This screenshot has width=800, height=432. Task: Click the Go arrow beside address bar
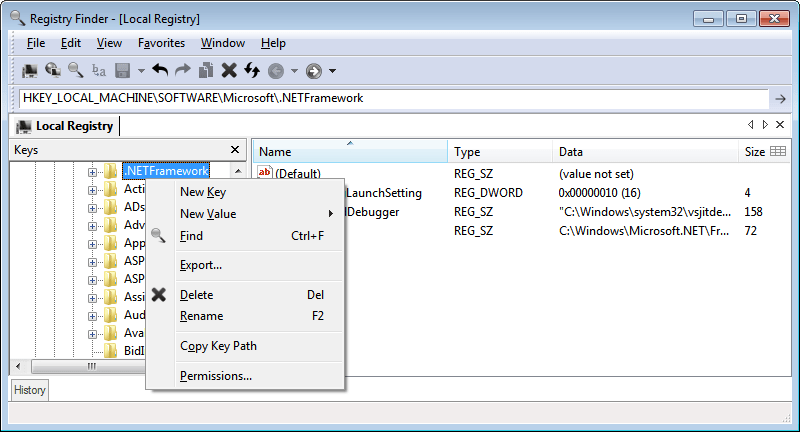coord(780,98)
